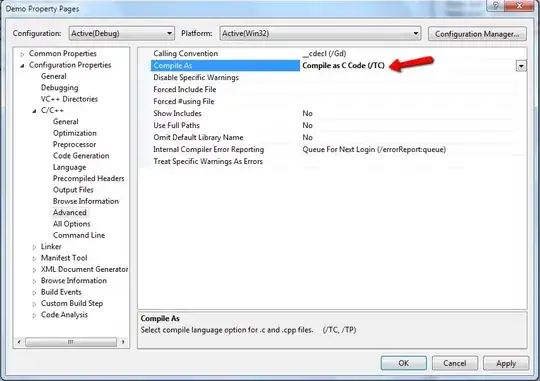
Task: Select the Preprocessor tree item
Action: click(74, 144)
